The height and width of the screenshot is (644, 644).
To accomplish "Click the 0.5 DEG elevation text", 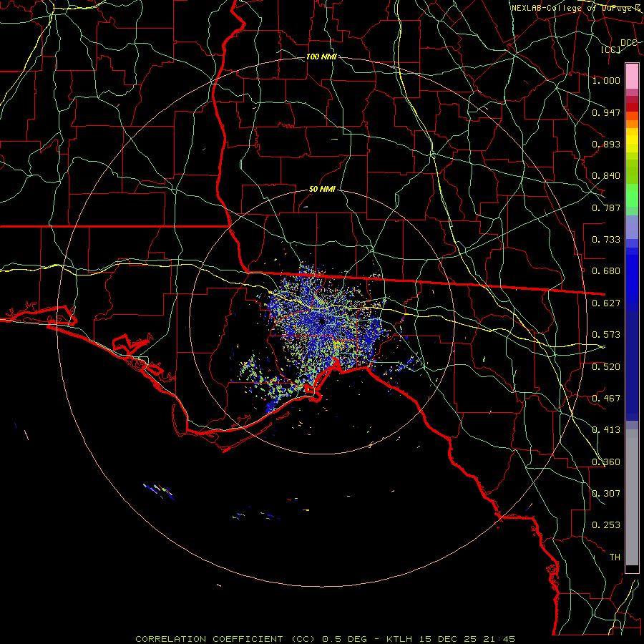I will [344, 639].
